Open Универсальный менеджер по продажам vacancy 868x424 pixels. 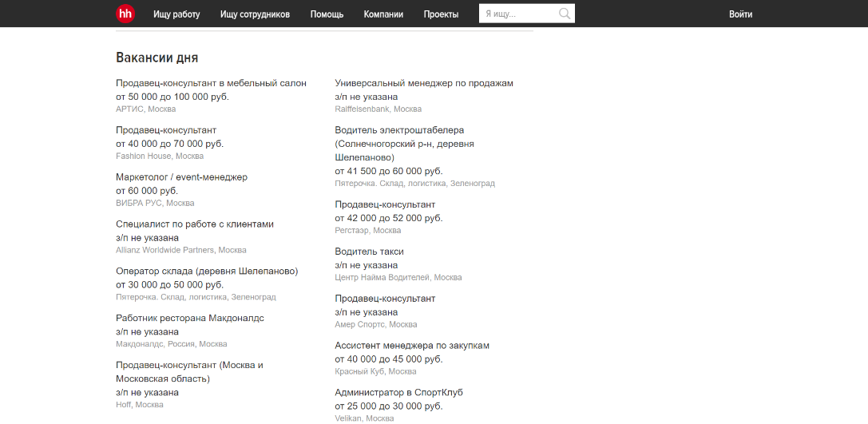pos(424,83)
